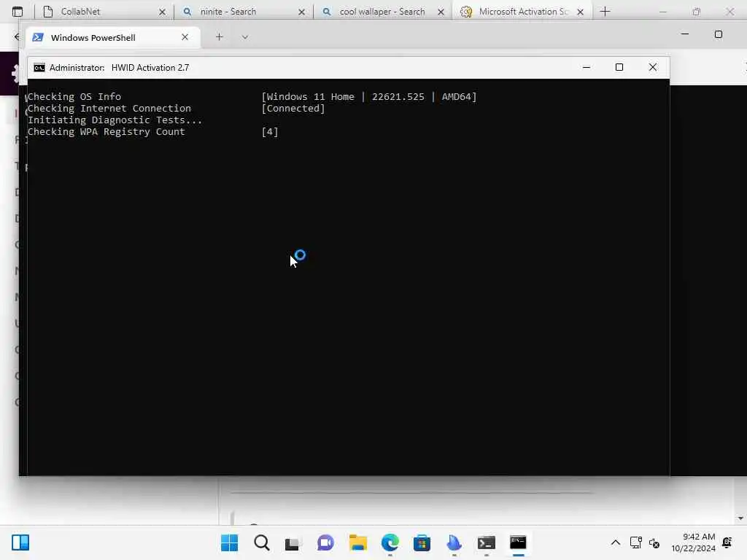
Task: Close Microsoft Activation Scripts tab
Action: (580, 12)
